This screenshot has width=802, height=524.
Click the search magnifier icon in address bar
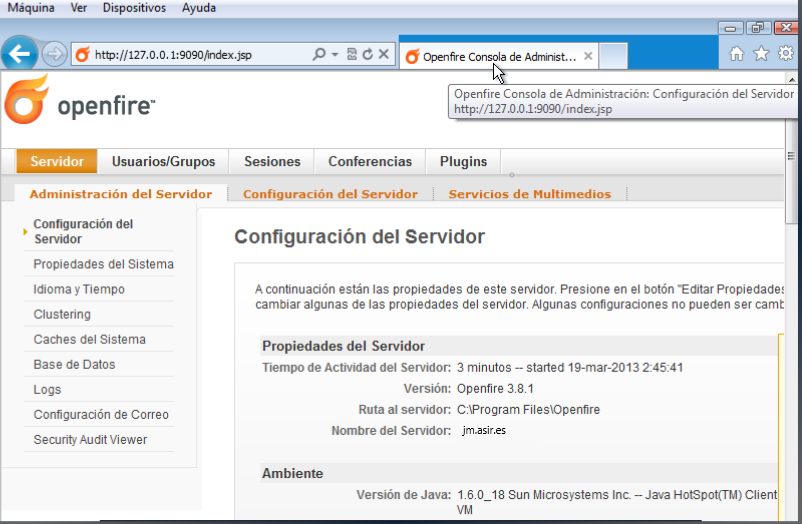click(x=319, y=55)
